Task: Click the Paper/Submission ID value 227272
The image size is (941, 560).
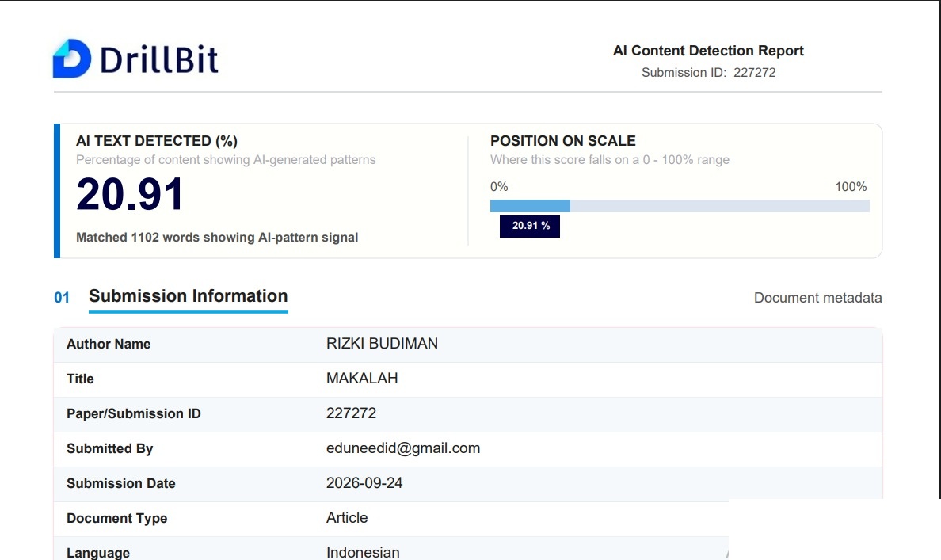Action: point(351,413)
